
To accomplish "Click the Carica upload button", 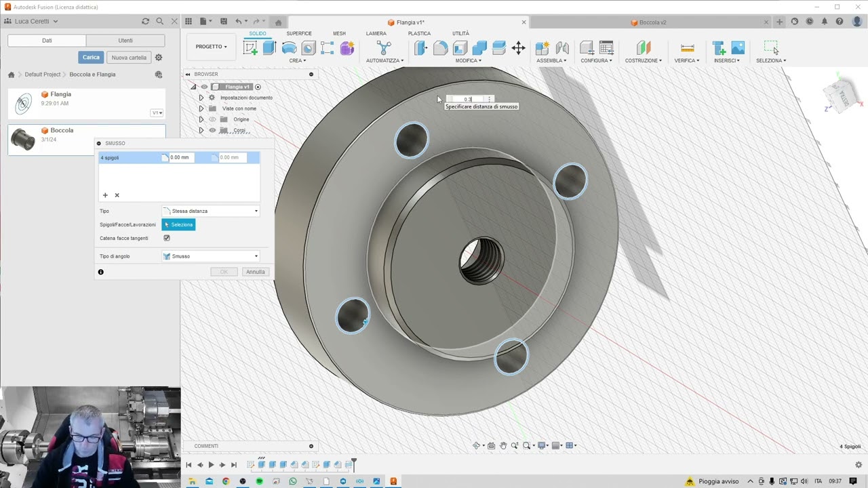I will pyautogui.click(x=91, y=58).
